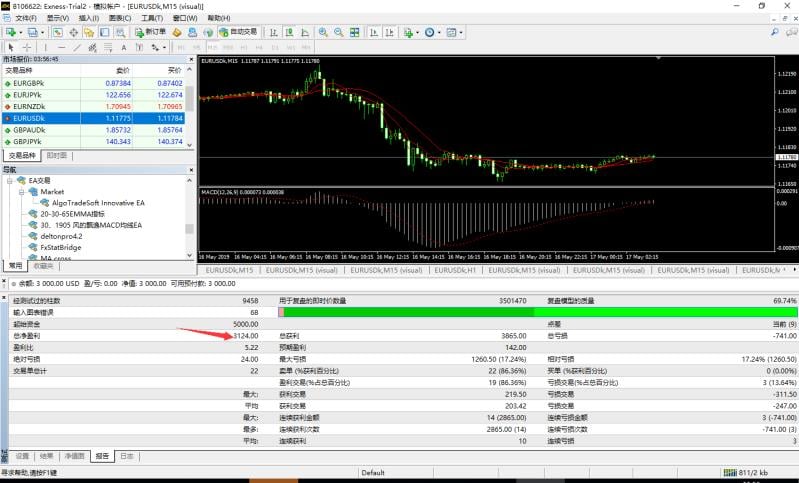Tile chart windows icon
The width and height of the screenshot is (799, 483).
[x=355, y=32]
